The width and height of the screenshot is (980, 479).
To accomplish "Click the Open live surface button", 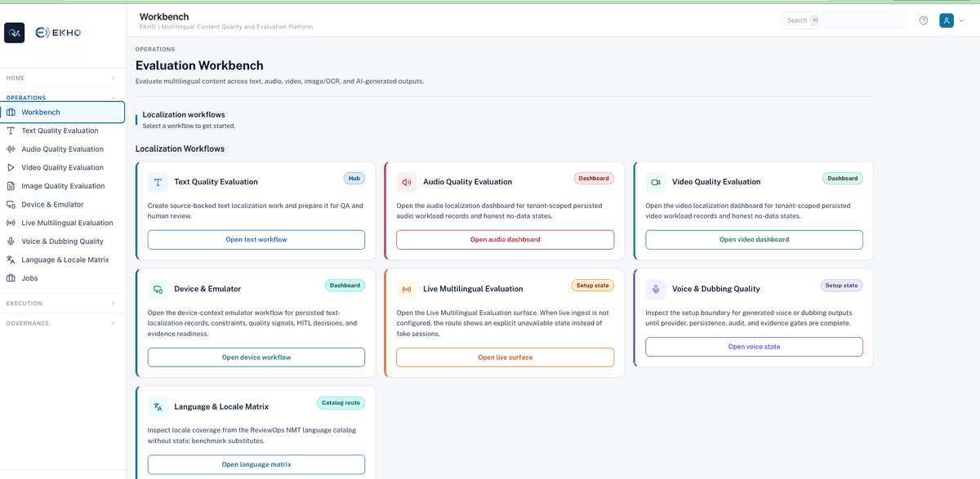I will [x=506, y=357].
